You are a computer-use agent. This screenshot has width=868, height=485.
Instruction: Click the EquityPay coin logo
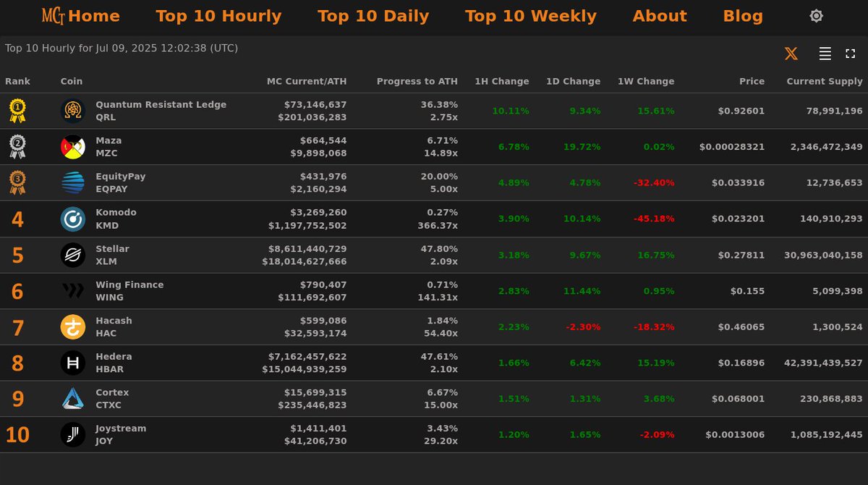(73, 182)
